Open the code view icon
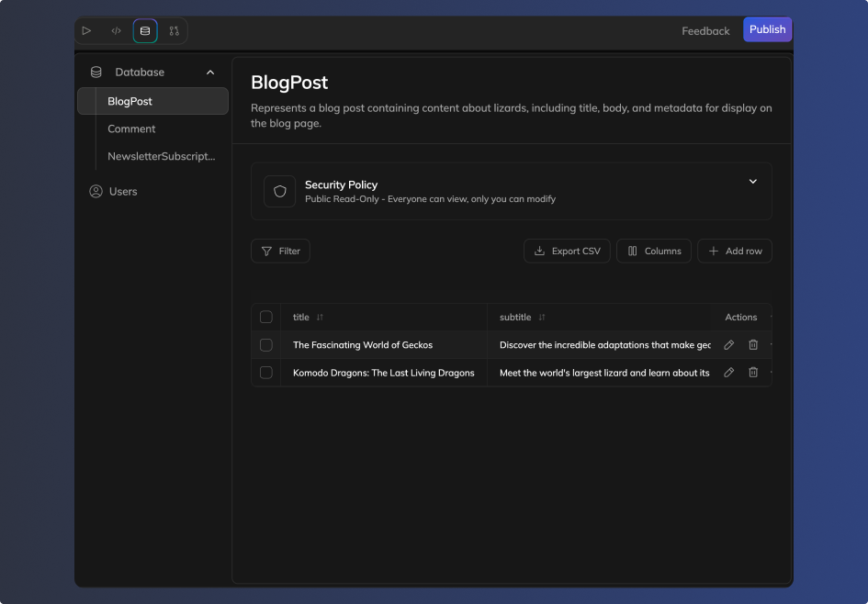This screenshot has height=604, width=868. [x=116, y=30]
